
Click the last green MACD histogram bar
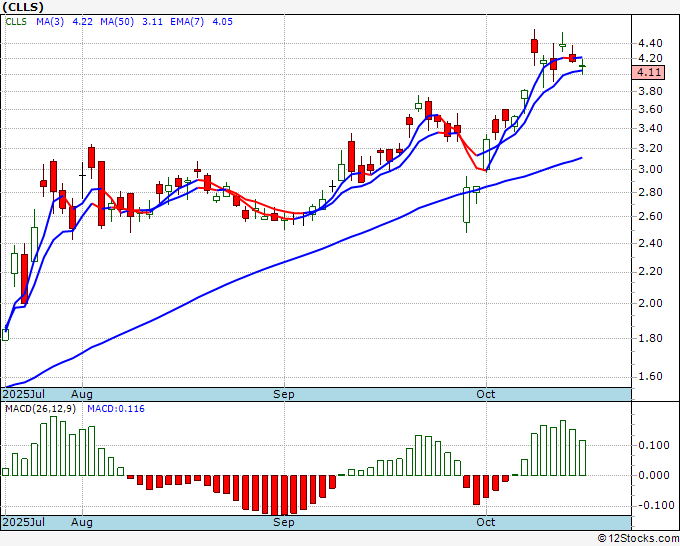point(582,458)
